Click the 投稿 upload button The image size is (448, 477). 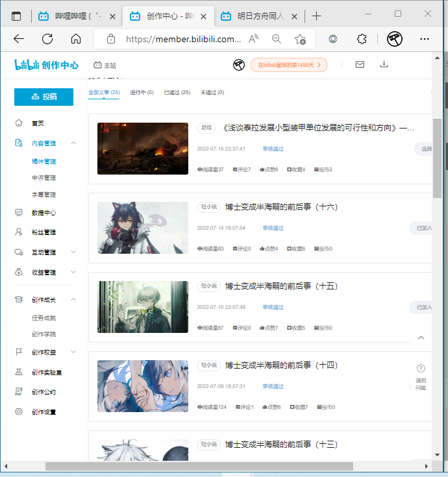pos(44,97)
